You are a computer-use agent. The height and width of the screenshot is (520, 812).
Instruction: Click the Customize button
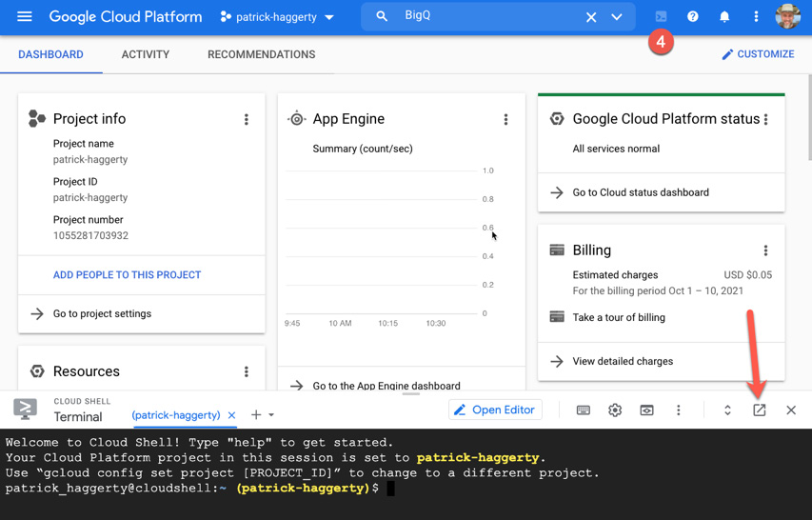pos(758,54)
